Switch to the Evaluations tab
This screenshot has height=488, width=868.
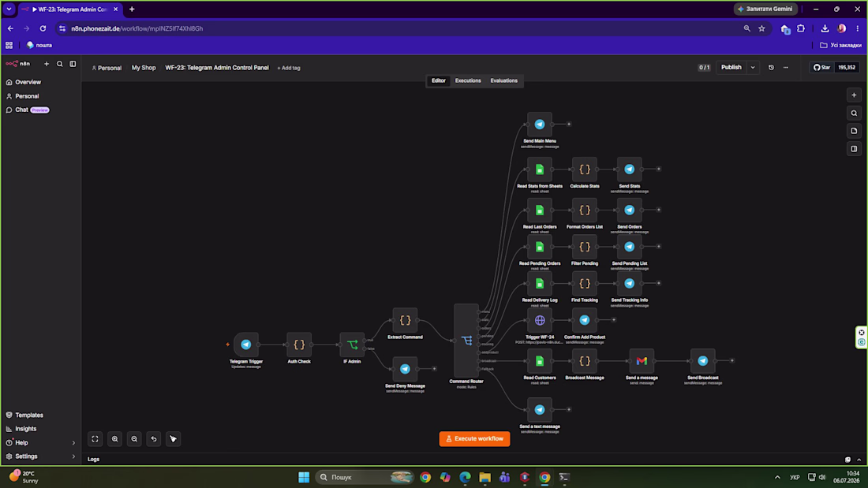click(503, 80)
